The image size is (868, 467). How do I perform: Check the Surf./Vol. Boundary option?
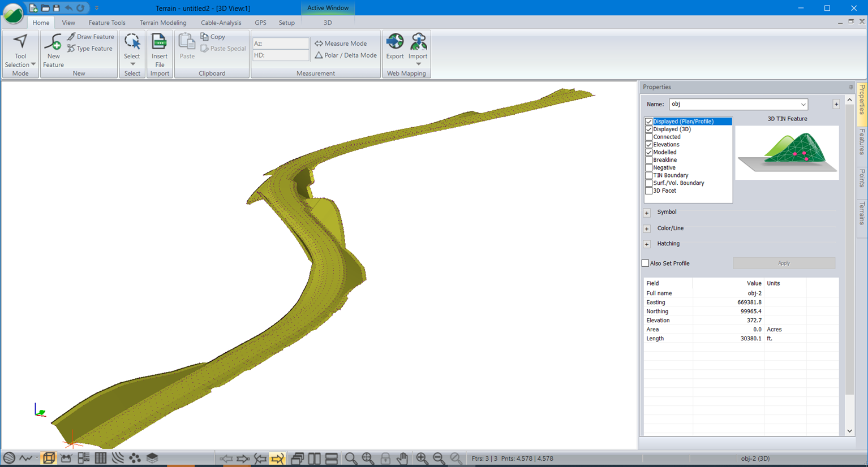[x=649, y=183]
